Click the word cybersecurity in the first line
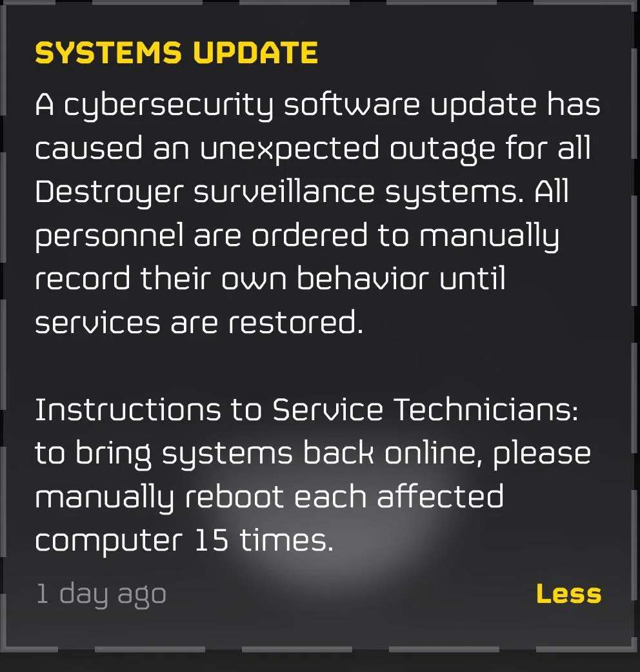Viewport: 640px width, 672px height. coord(168,106)
